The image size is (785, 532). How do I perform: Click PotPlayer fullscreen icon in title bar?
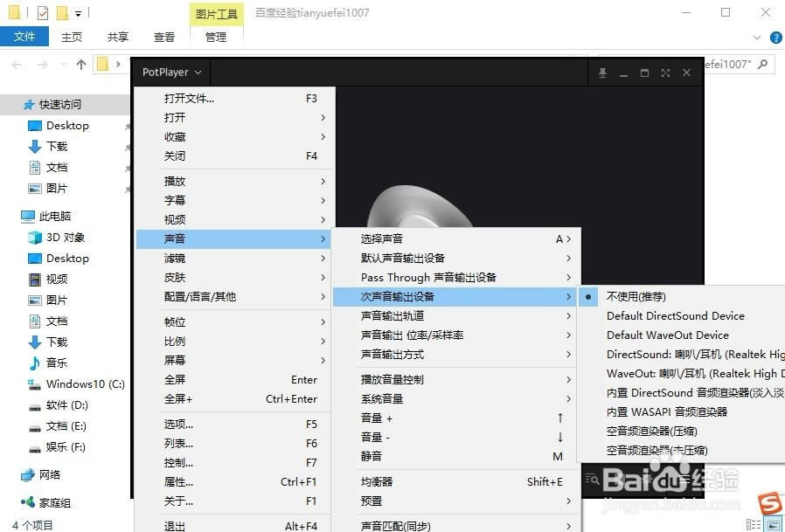[x=665, y=73]
